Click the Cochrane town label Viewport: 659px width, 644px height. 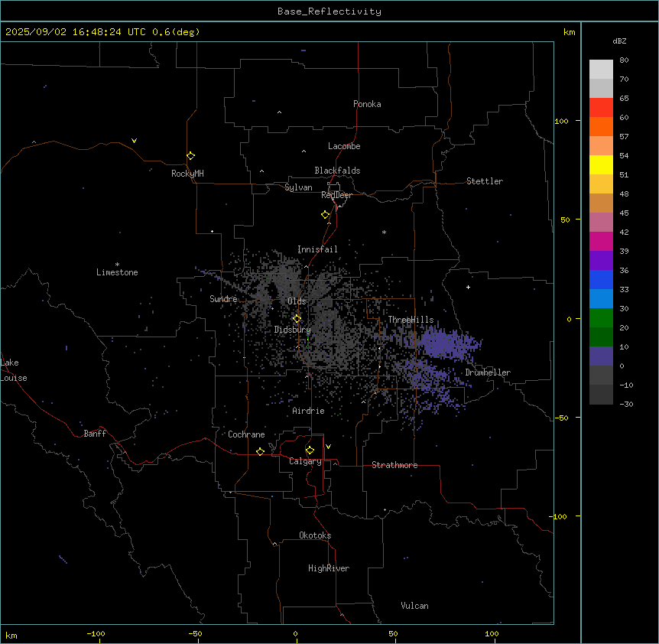[246, 434]
